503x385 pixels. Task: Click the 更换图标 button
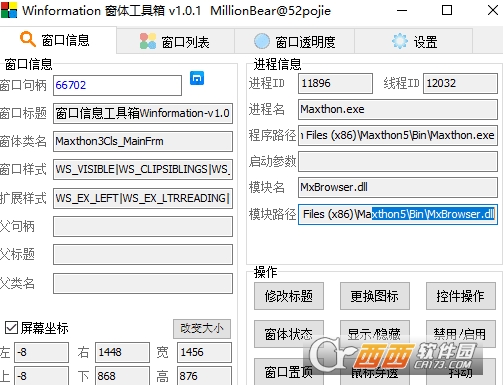click(375, 296)
